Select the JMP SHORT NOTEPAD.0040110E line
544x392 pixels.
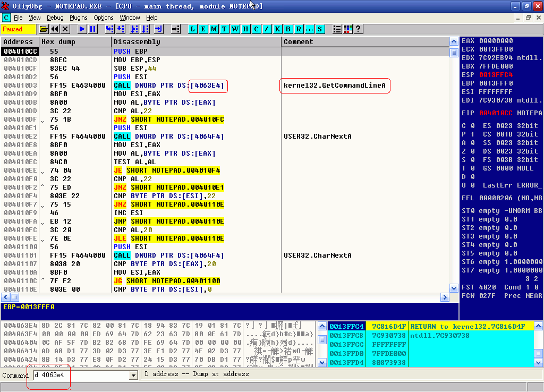point(169,221)
